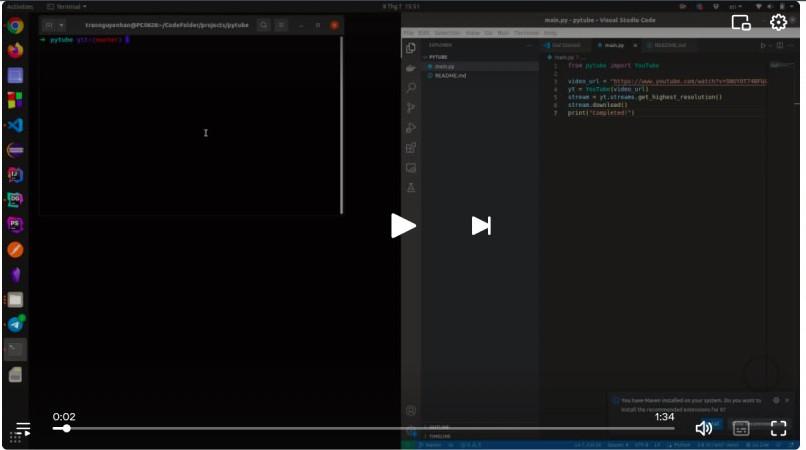Open Postman from the dock

click(x=15, y=249)
